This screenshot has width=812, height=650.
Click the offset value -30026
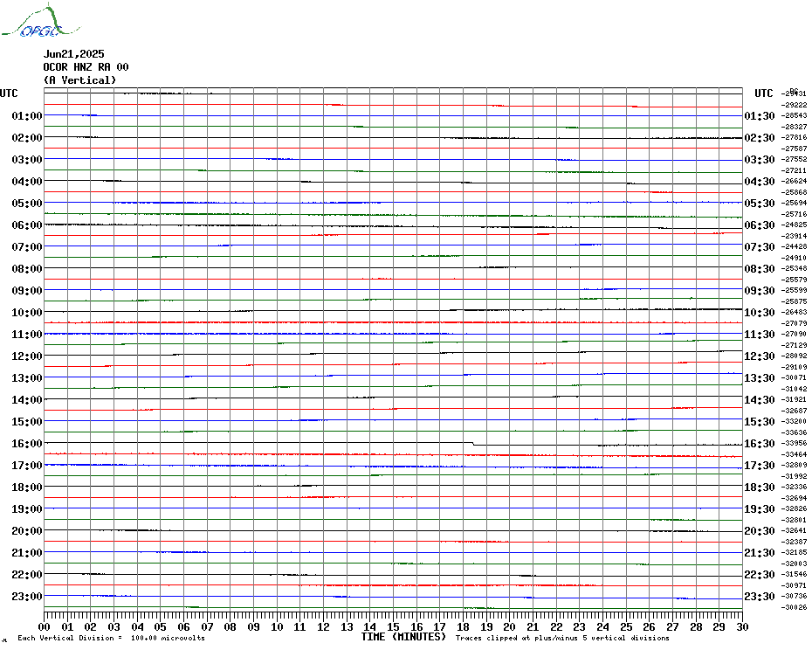pyautogui.click(x=795, y=607)
